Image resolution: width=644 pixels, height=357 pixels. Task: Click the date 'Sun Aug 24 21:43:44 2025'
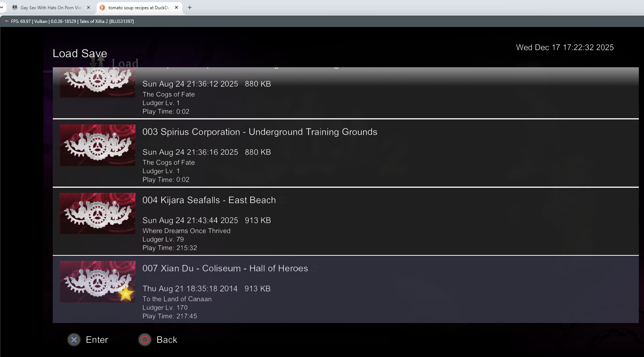tap(190, 220)
